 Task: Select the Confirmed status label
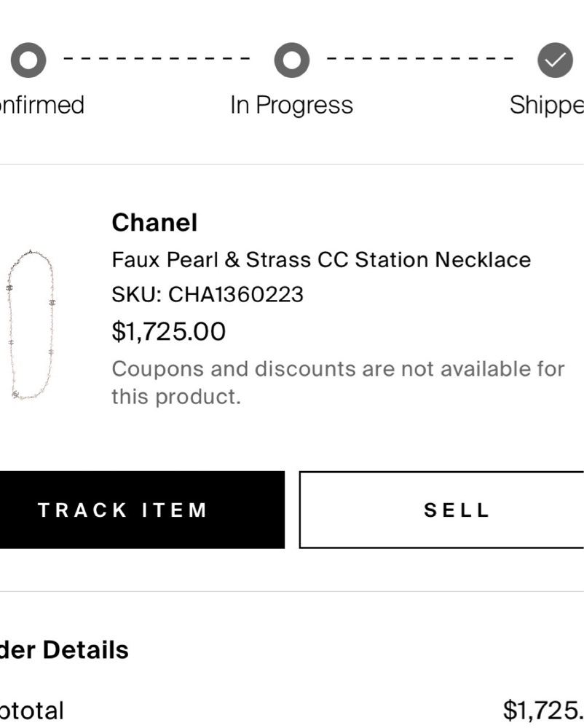pyautogui.click(x=42, y=105)
